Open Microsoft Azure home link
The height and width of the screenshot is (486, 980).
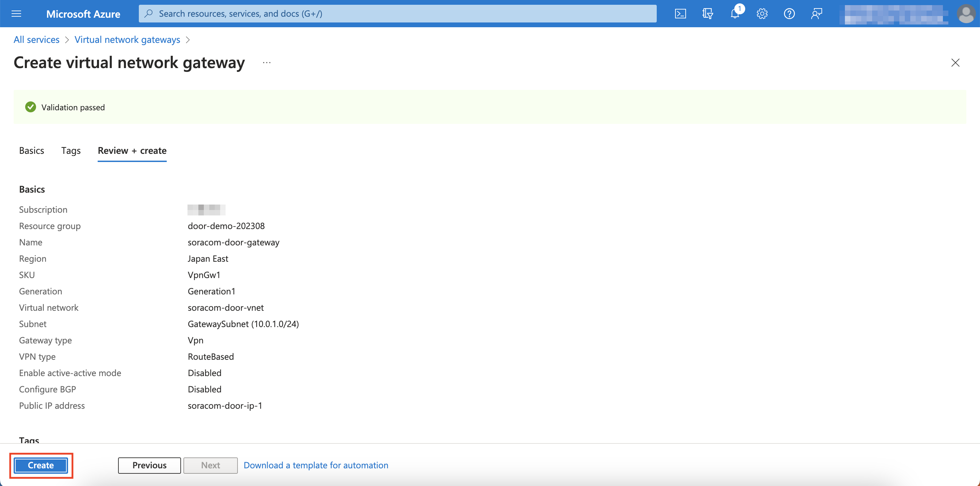pos(83,13)
